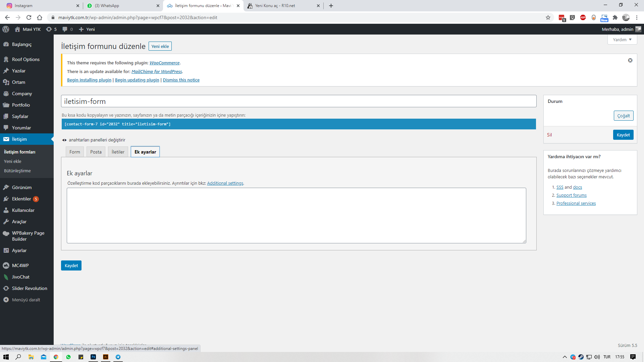
Task: Collapse sidebar with Menüyü daralt
Action: click(26, 300)
